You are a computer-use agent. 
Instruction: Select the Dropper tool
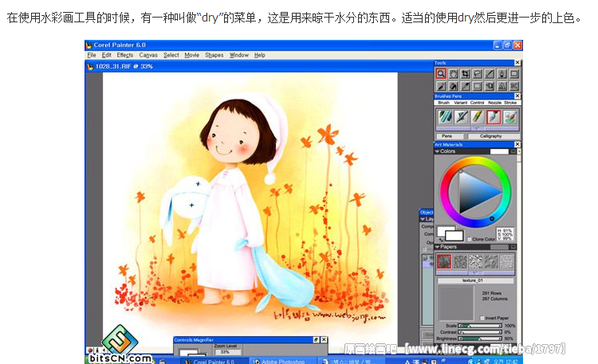point(466,86)
